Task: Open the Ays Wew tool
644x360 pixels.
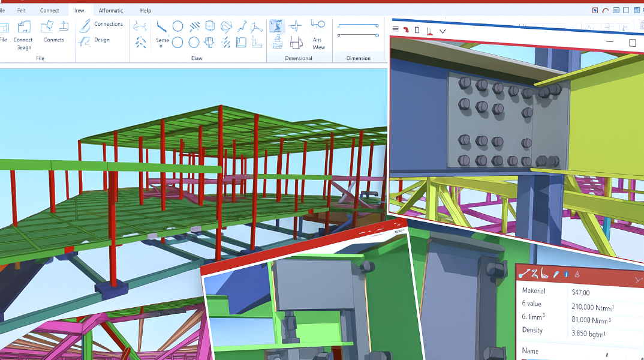Action: pyautogui.click(x=318, y=35)
